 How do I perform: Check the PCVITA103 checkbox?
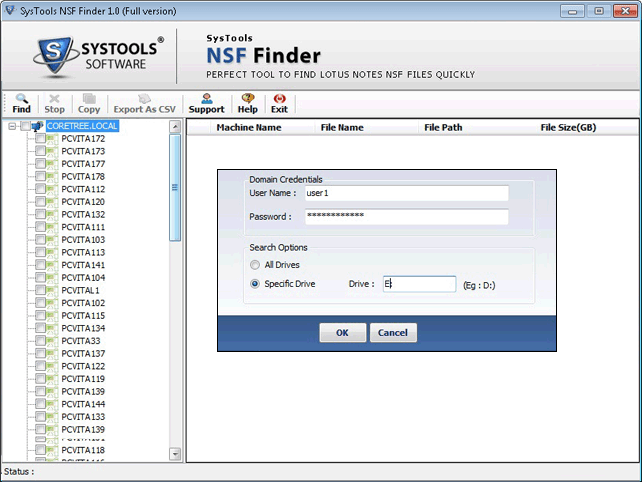[40, 240]
